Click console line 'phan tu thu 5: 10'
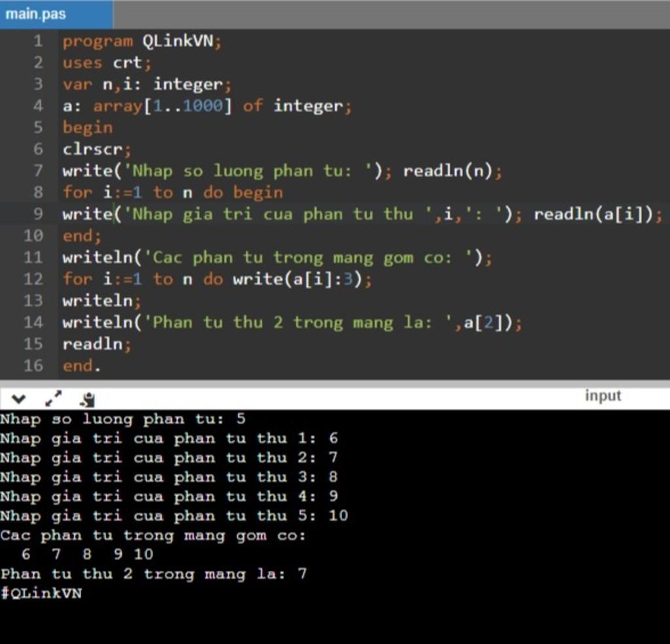The width and height of the screenshot is (670, 644). point(174,516)
